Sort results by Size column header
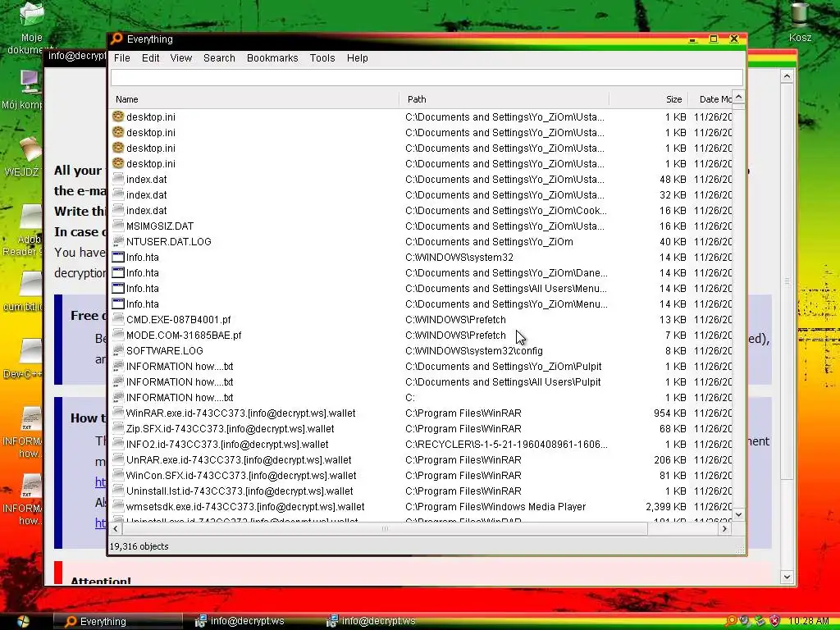The width and height of the screenshot is (840, 630). [649, 99]
